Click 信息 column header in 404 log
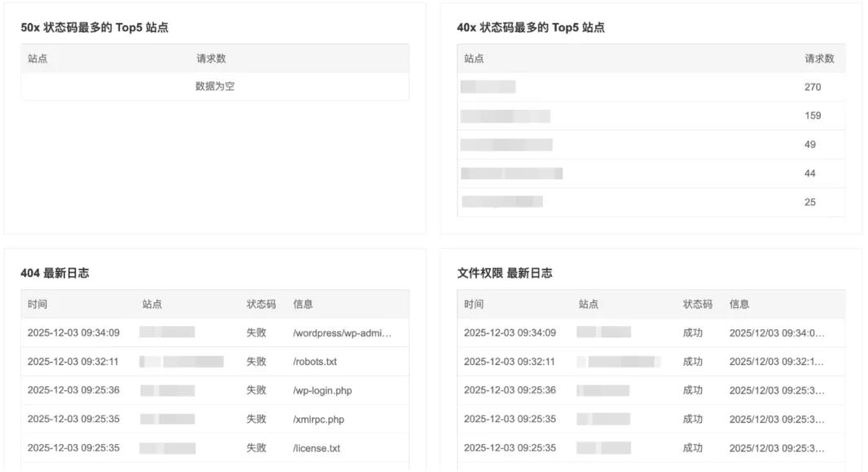This screenshot has height=472, width=868. pyautogui.click(x=303, y=304)
